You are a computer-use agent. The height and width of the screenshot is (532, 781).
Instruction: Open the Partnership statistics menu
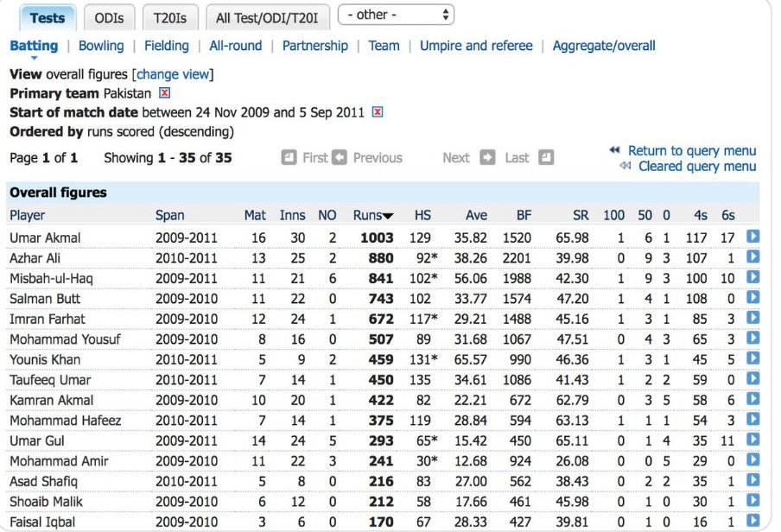point(315,46)
